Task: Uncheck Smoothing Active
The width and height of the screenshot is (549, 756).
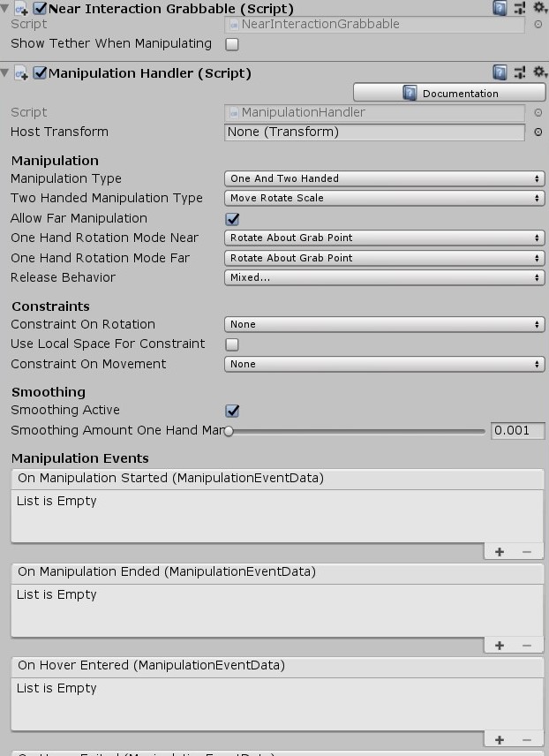Action: 232,411
